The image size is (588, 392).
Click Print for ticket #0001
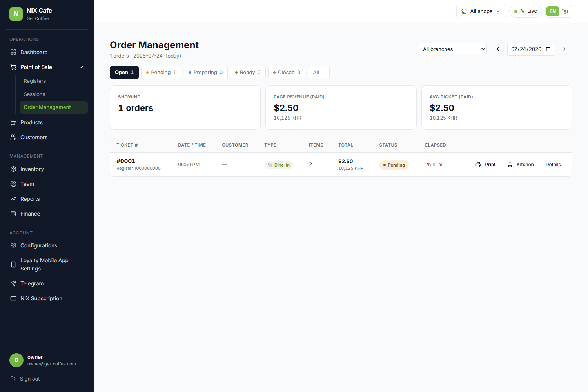[x=485, y=165]
